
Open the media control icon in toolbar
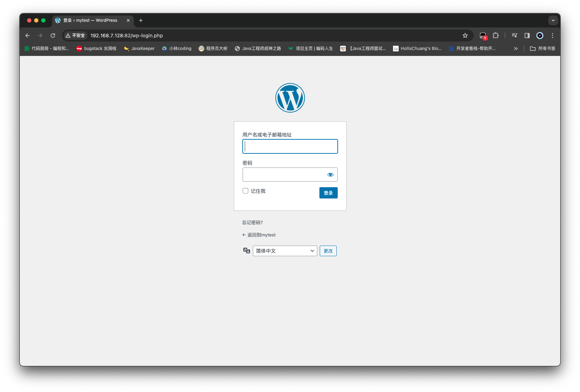click(x=514, y=36)
